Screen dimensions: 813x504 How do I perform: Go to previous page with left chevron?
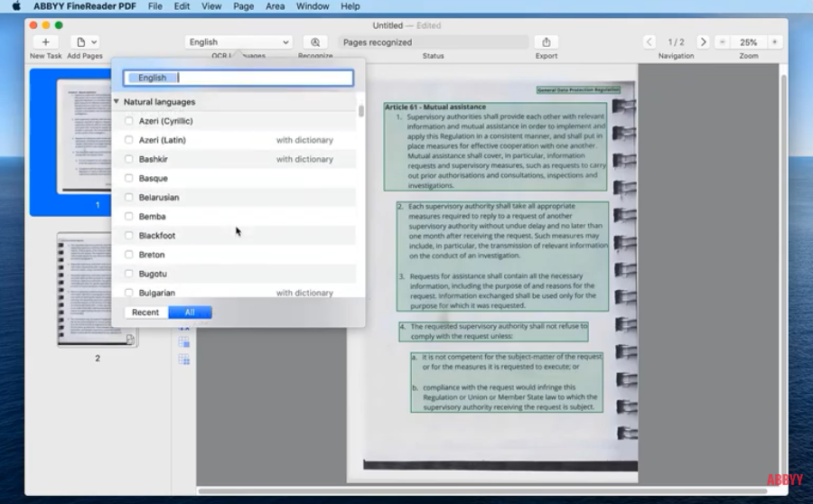[x=649, y=42]
